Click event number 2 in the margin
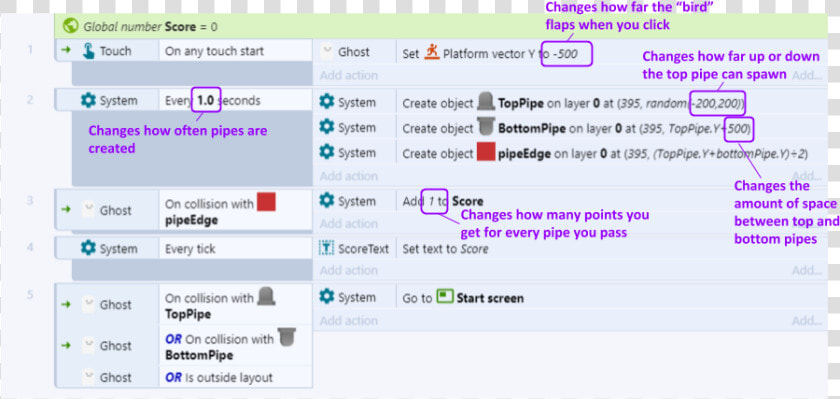This screenshot has width=840, height=399. click(x=30, y=99)
